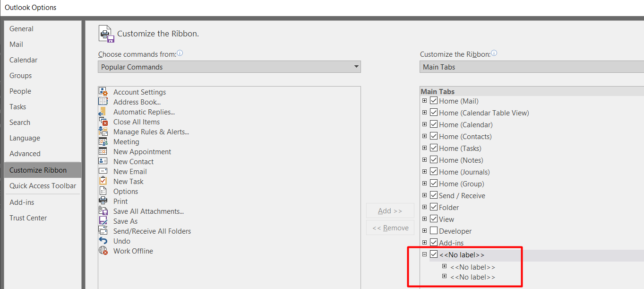Open the General options category
The image size is (644, 289).
[x=43, y=29]
